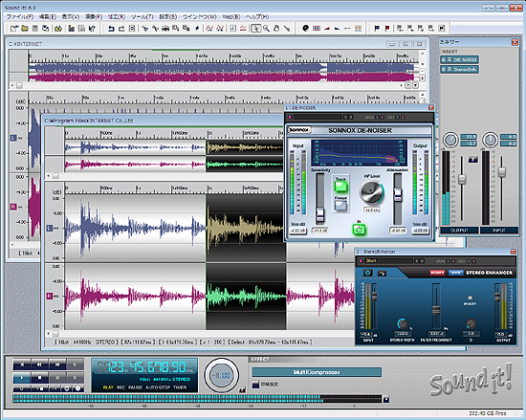Toggle the De-Noiser green In power button

pos(359,230)
